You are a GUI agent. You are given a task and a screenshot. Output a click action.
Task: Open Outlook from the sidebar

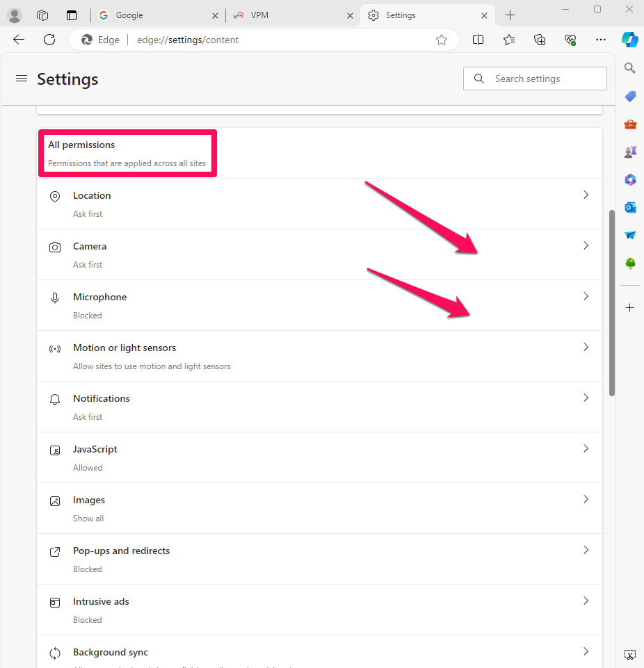tap(629, 207)
